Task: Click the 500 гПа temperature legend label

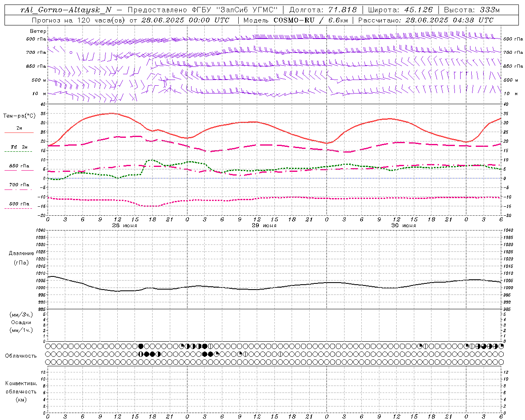Action: coord(19,204)
